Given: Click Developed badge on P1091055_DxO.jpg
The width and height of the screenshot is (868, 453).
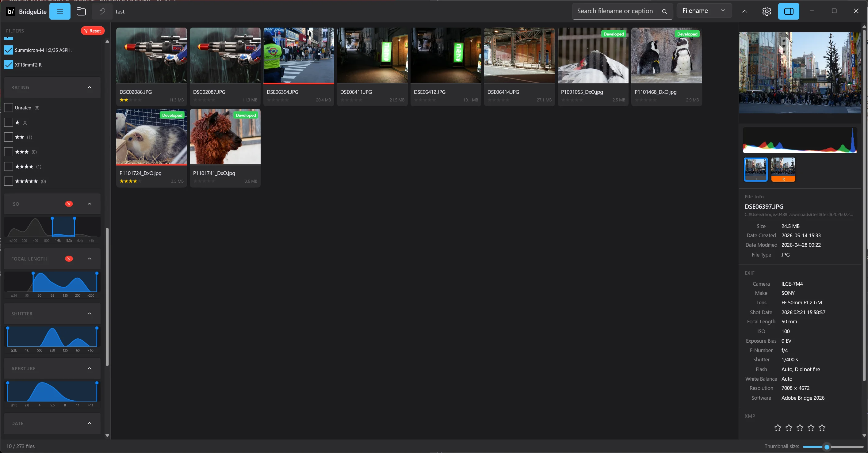Looking at the screenshot, I should 614,34.
